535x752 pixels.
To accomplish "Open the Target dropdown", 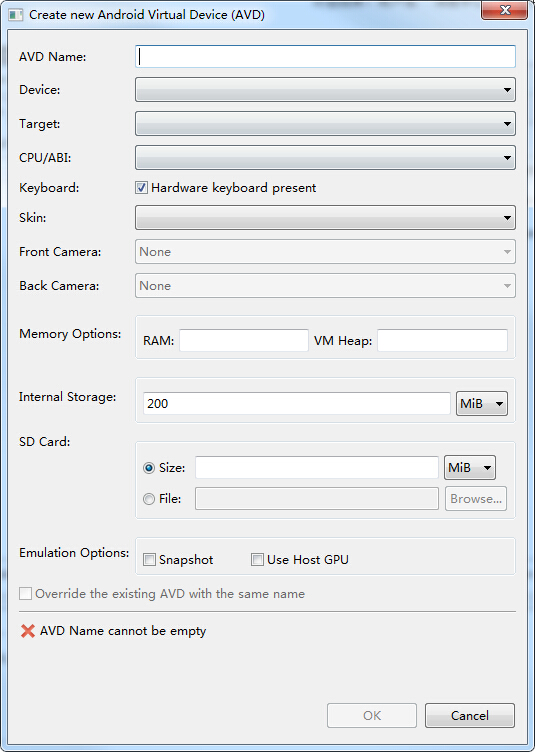I will (x=325, y=124).
